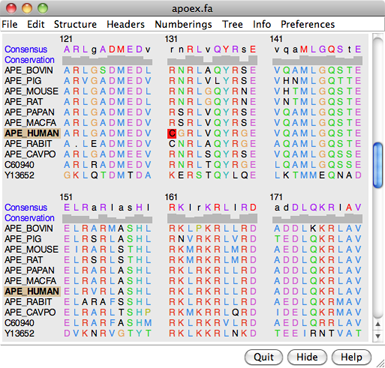Image resolution: width=385 pixels, height=368 pixels.
Task: Click the Quit button
Action: (264, 357)
